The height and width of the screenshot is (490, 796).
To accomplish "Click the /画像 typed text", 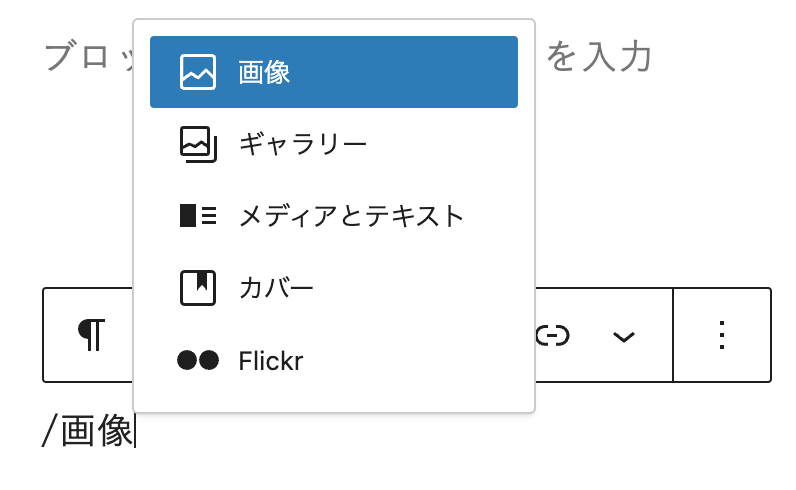I will coord(87,431).
